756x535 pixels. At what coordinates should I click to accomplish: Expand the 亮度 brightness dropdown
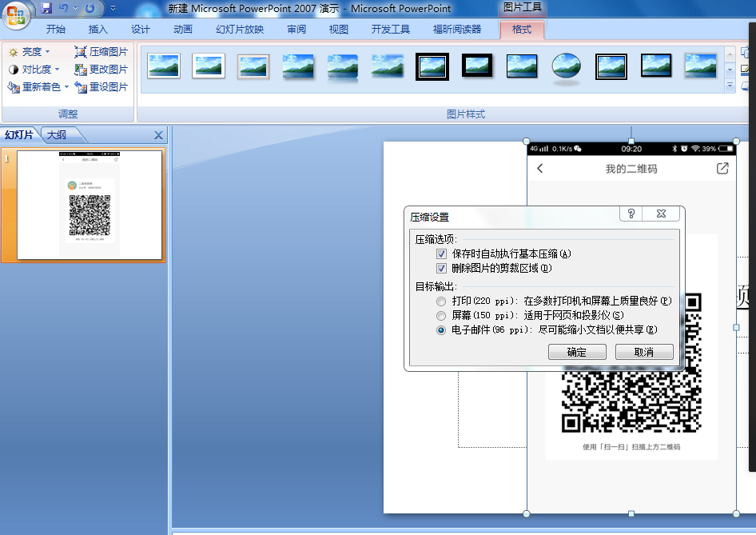[47, 52]
